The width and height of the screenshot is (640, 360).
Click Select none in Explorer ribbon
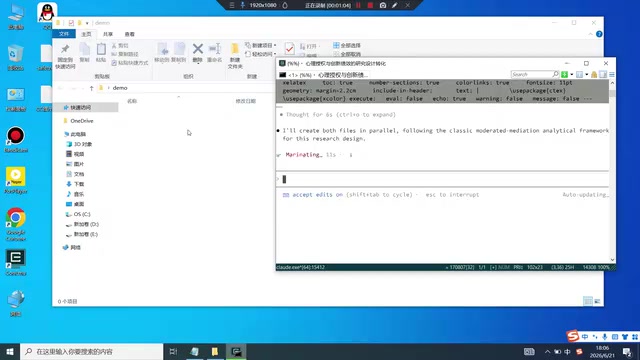347,54
